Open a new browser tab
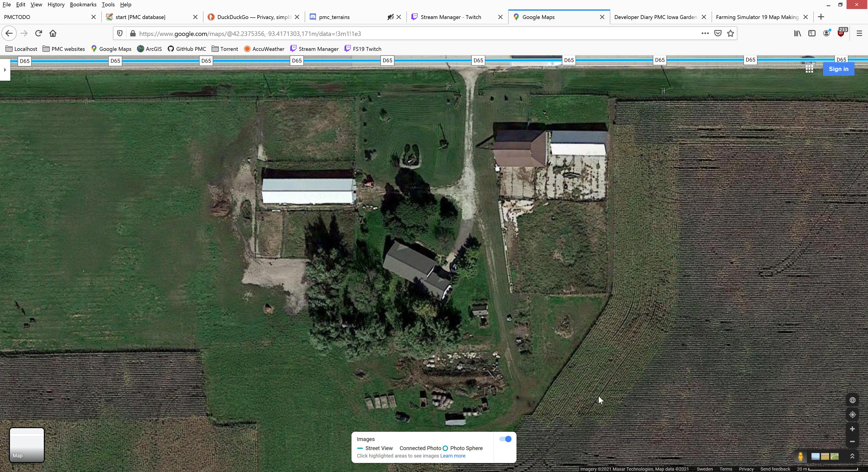 (821, 17)
